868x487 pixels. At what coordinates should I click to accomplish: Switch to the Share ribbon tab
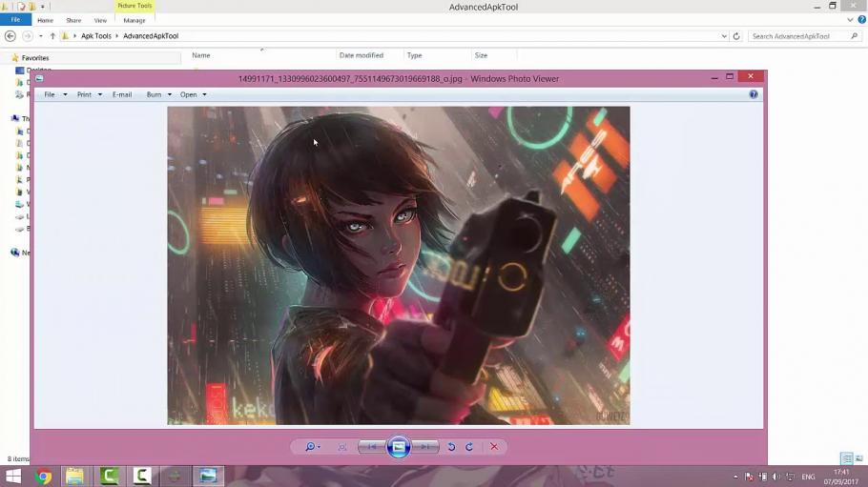point(73,20)
